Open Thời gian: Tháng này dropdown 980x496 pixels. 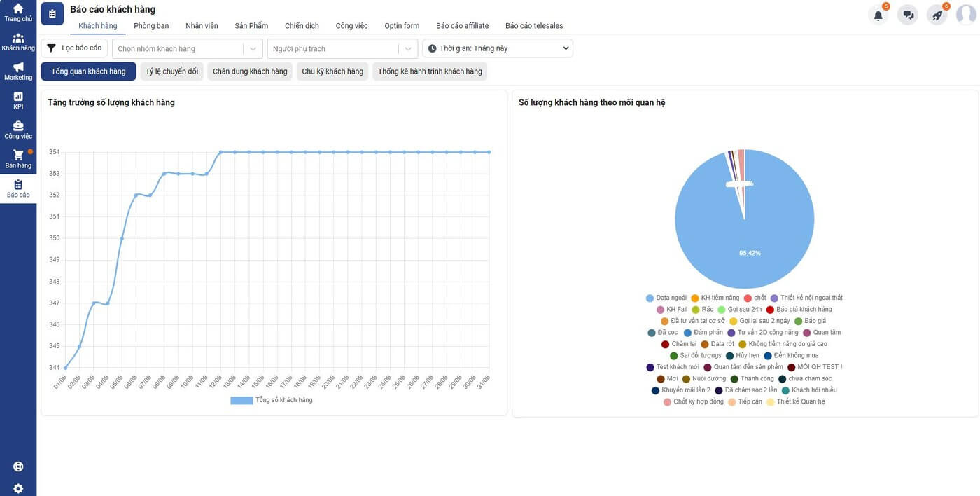(498, 48)
